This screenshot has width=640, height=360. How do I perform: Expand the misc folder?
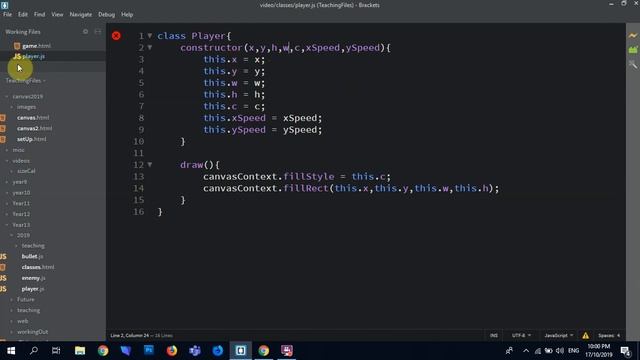pos(7,150)
